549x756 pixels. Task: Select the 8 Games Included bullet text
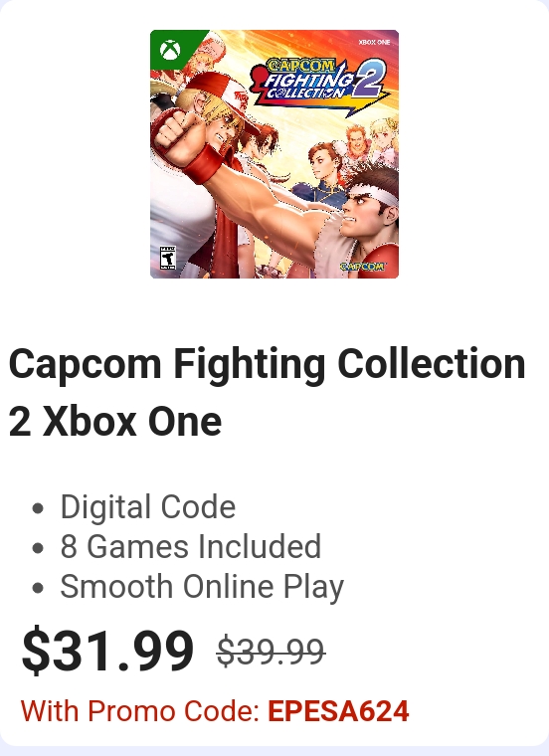[x=190, y=547]
